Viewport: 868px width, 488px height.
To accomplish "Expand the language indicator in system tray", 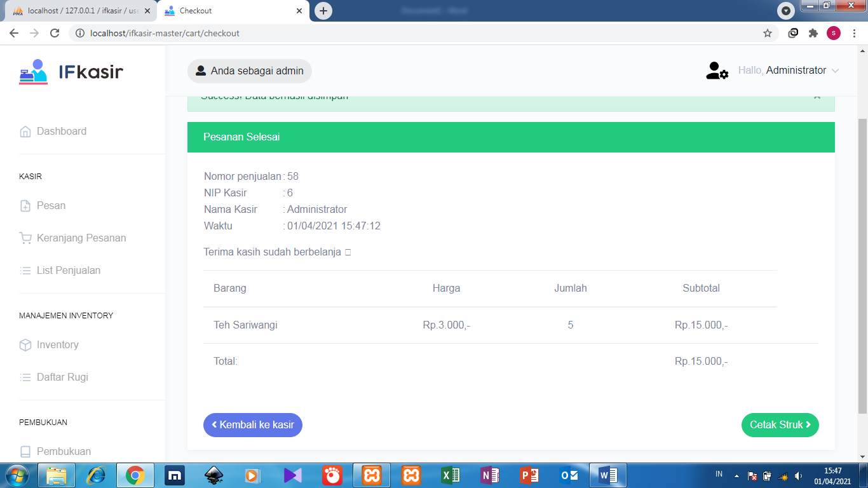I will (x=720, y=475).
